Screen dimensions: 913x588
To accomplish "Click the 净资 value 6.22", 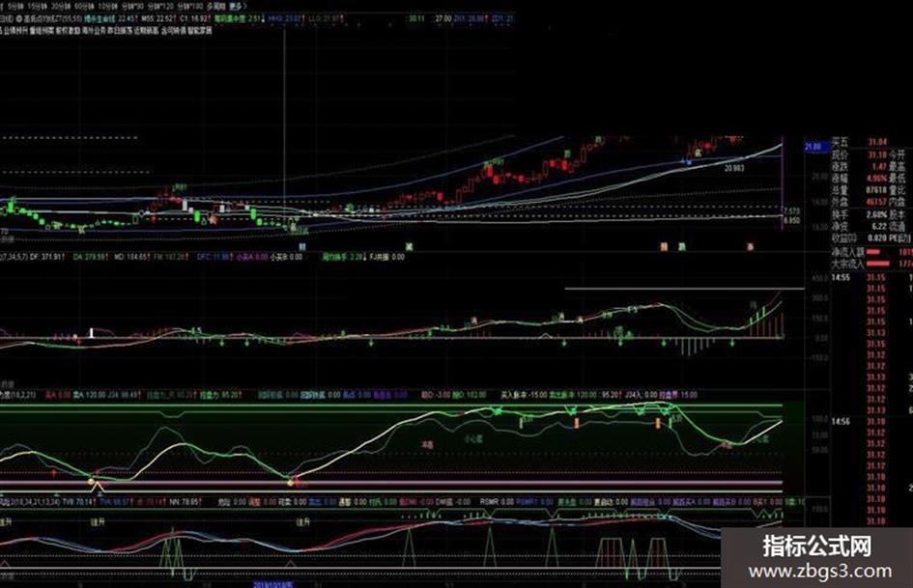I will (x=878, y=227).
